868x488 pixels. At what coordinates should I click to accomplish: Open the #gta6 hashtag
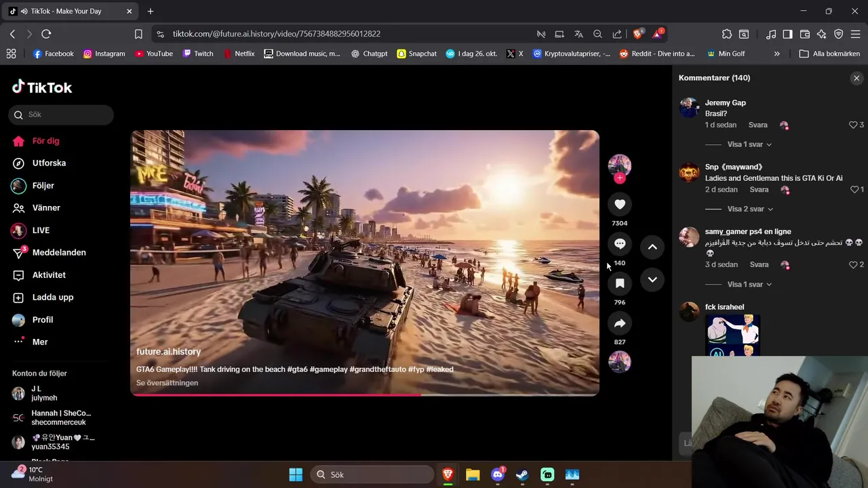297,369
